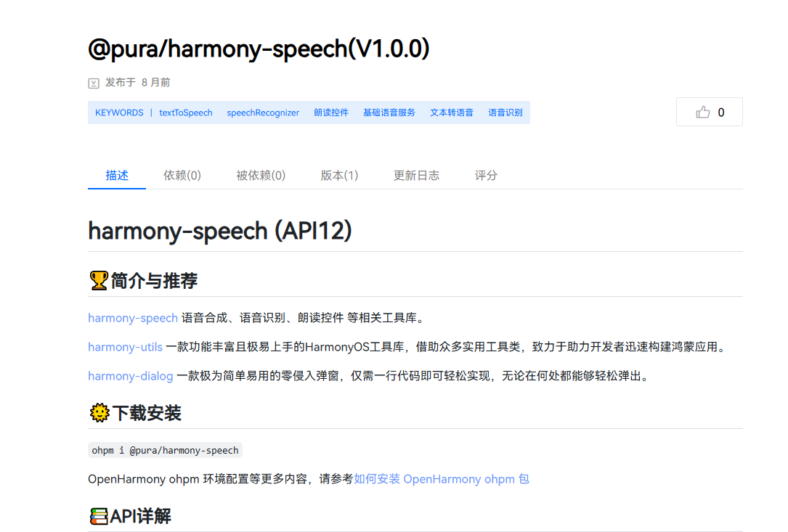The width and height of the screenshot is (788, 532).
Task: Select the currently active 描述 tab
Action: (x=116, y=175)
